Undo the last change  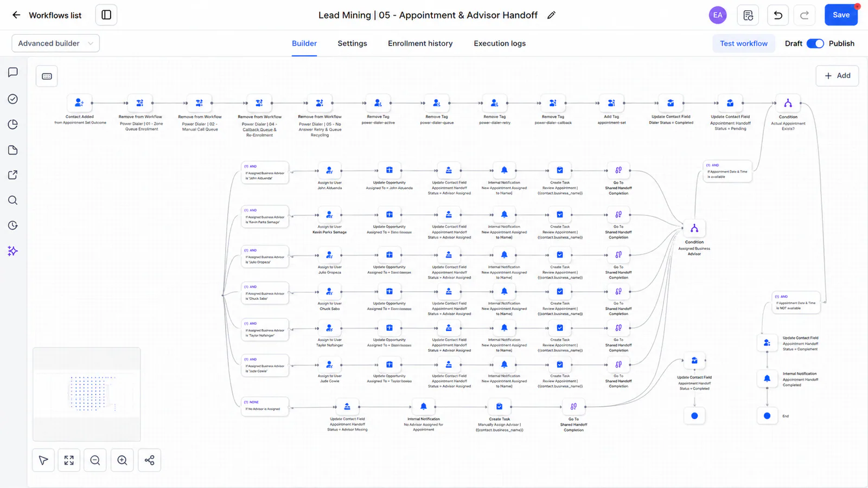tap(778, 15)
